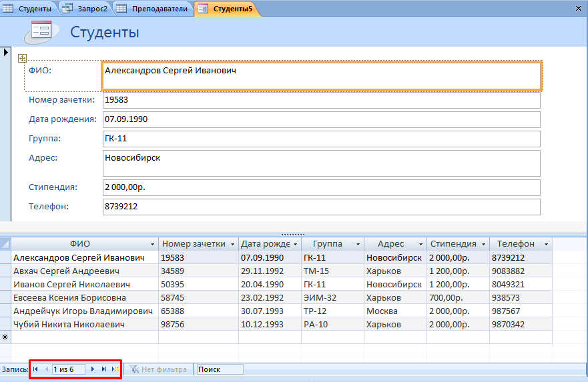Click the Номер зачетки field 19583
Image resolution: width=588 pixels, height=382 pixels.
click(x=322, y=100)
